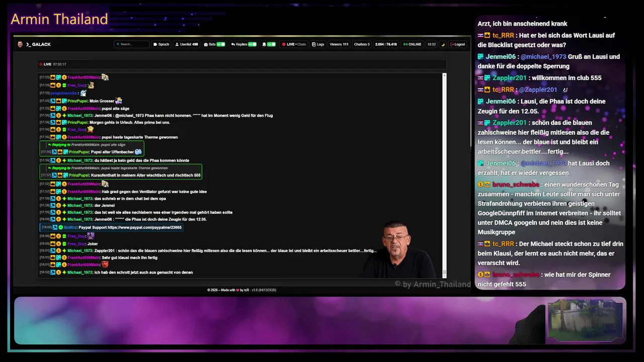Click the GALACK profile avatar icon
Image resolution: width=644 pixels, height=362 pixels.
tap(20, 44)
